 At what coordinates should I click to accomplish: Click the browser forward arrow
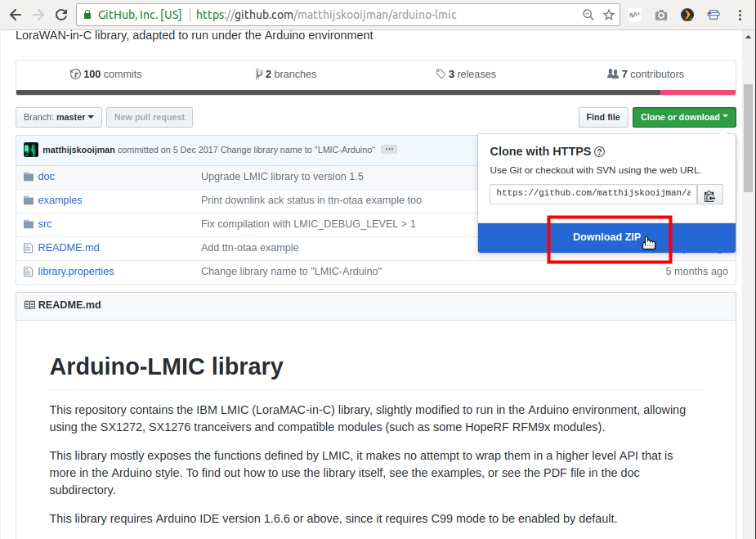point(38,15)
